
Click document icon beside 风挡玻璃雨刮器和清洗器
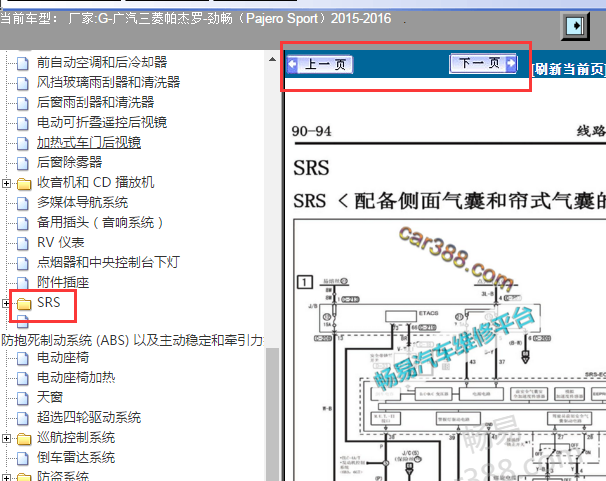pyautogui.click(x=23, y=83)
